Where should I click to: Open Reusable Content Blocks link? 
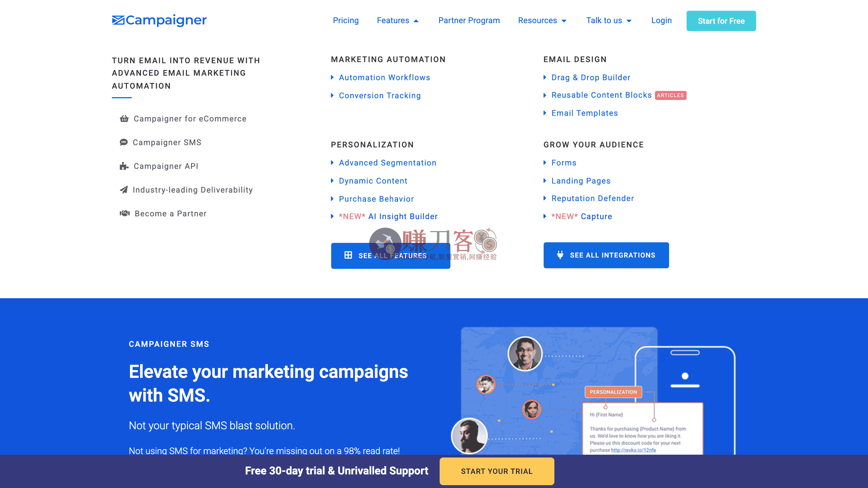click(602, 95)
